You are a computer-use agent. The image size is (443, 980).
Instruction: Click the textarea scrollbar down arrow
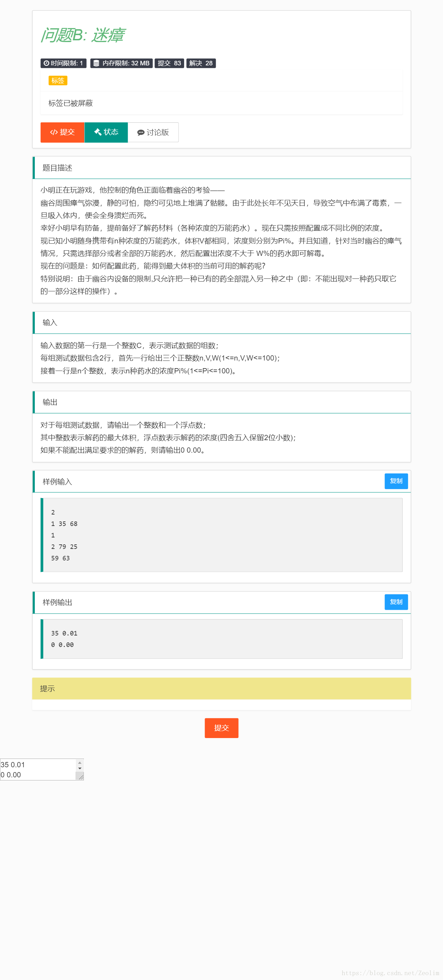pos(80,769)
